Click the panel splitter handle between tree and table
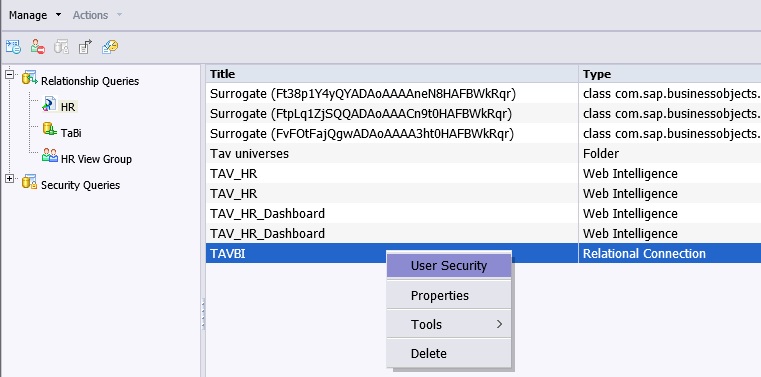This screenshot has height=377, width=761. pos(203,314)
